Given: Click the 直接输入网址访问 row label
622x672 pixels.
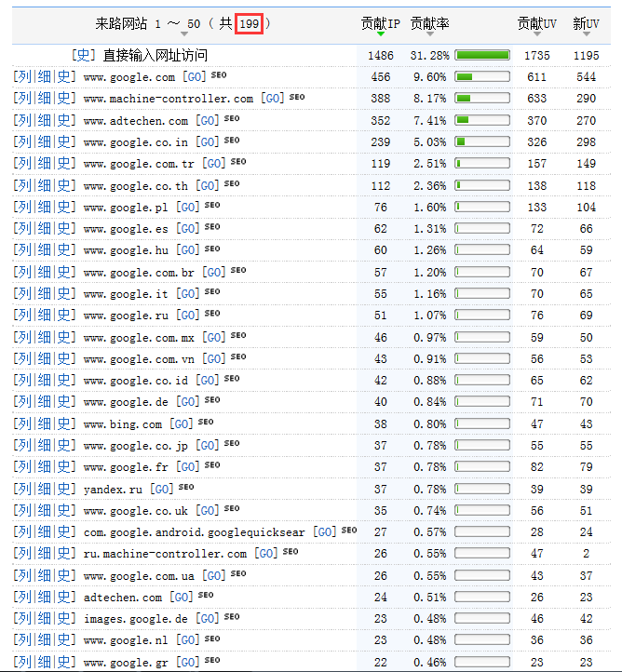Looking at the screenshot, I should (155, 56).
